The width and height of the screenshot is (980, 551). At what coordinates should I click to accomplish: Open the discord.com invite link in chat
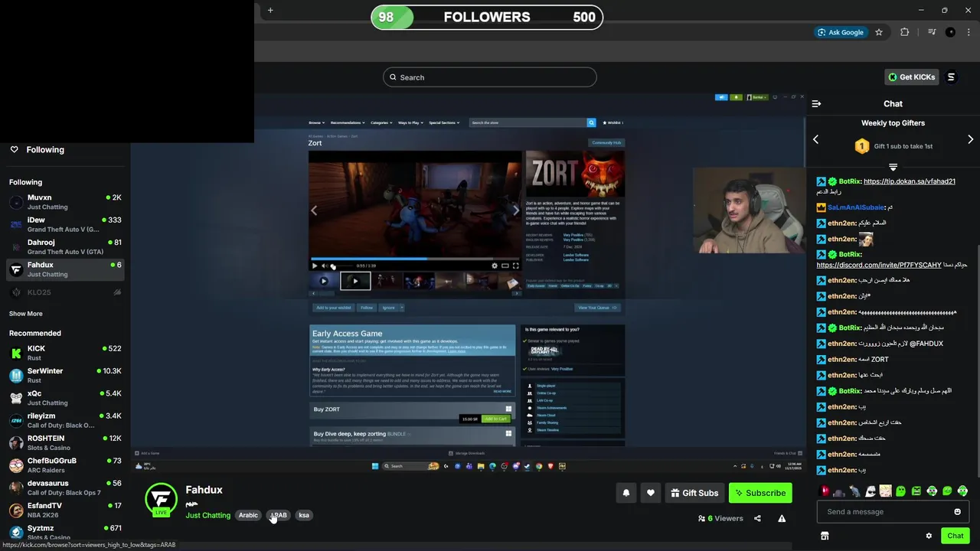[879, 265]
